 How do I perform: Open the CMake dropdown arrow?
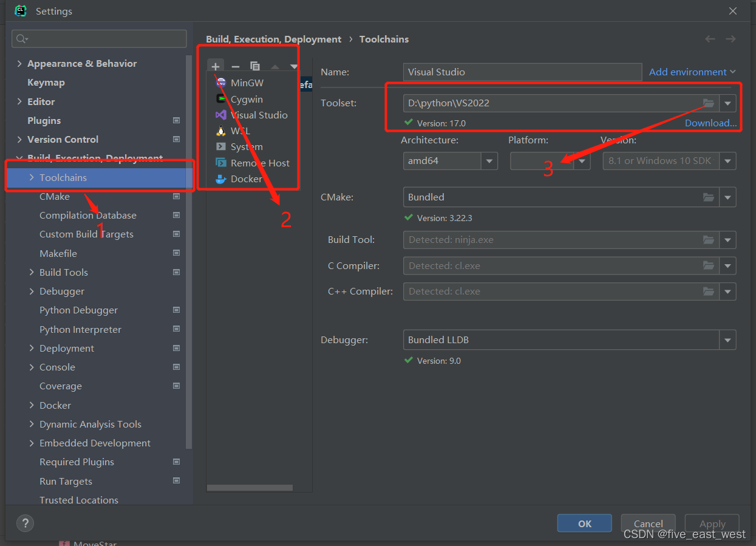(727, 197)
